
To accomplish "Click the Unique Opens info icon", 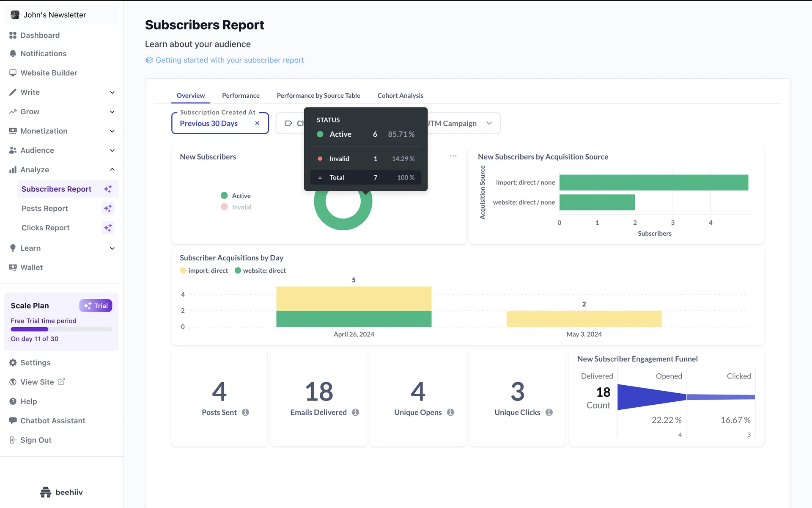I will pyautogui.click(x=450, y=412).
